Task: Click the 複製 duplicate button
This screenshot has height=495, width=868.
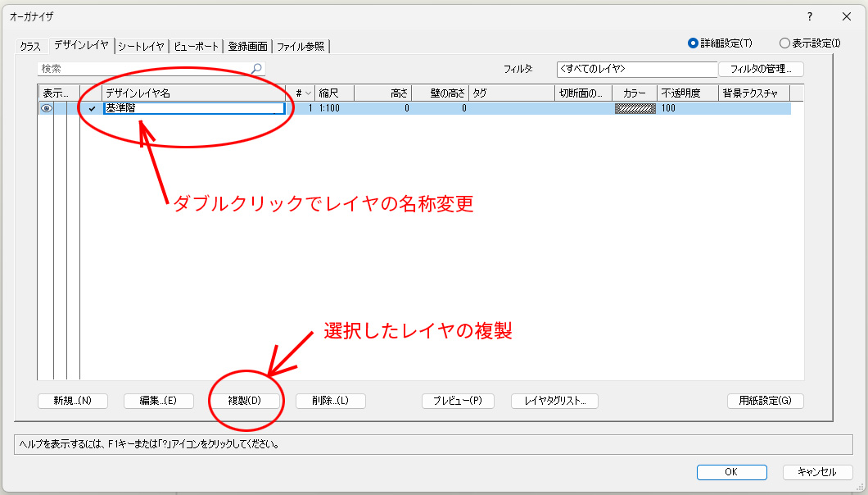Action: pos(244,401)
